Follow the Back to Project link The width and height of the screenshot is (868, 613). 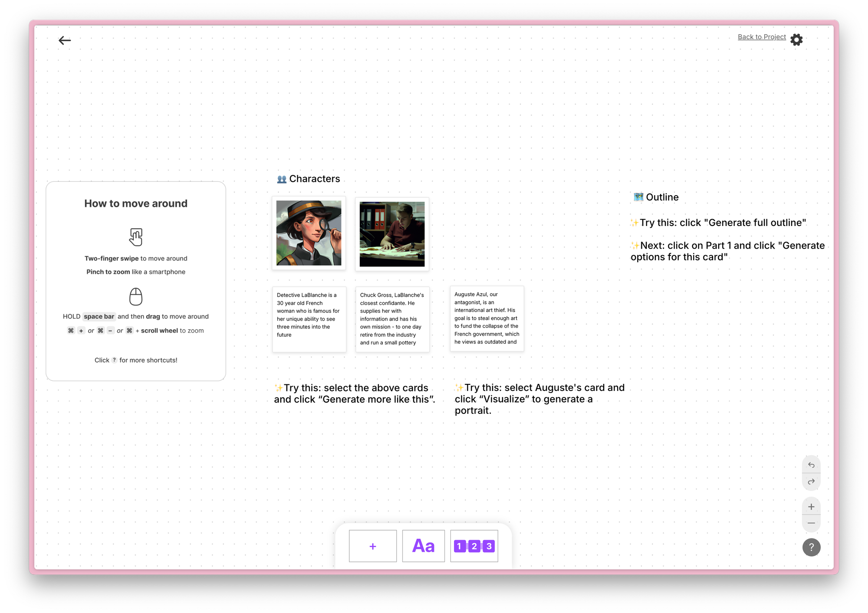762,37
